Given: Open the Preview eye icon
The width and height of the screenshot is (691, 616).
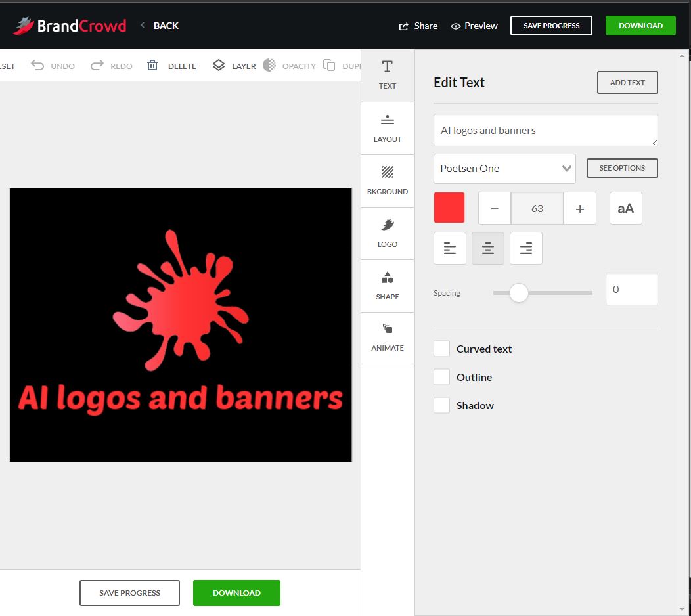Looking at the screenshot, I should click(x=456, y=26).
